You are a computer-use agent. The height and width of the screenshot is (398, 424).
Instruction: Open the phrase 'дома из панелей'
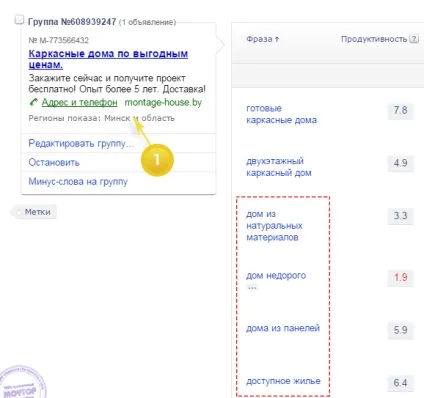[283, 328]
